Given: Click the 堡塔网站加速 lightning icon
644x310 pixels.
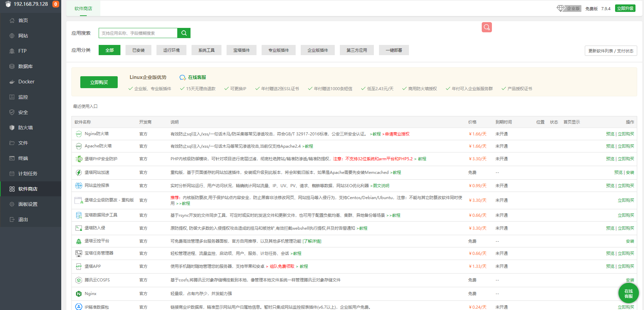Looking at the screenshot, I should click(79, 173).
